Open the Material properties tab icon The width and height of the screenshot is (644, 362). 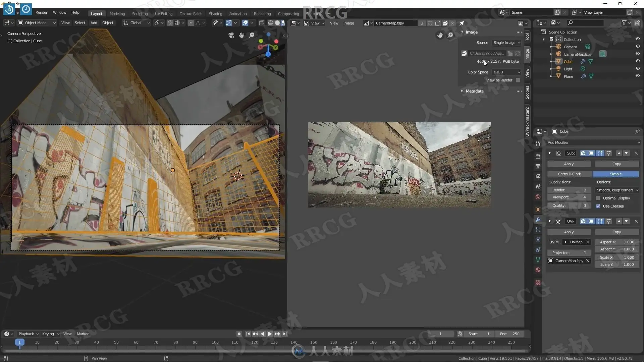pyautogui.click(x=538, y=270)
